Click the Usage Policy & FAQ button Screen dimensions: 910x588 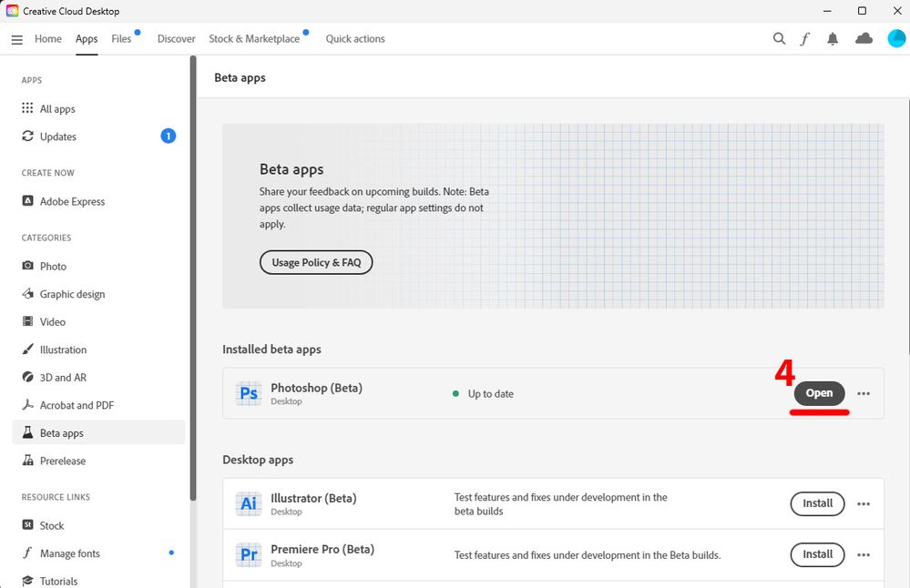coord(316,263)
